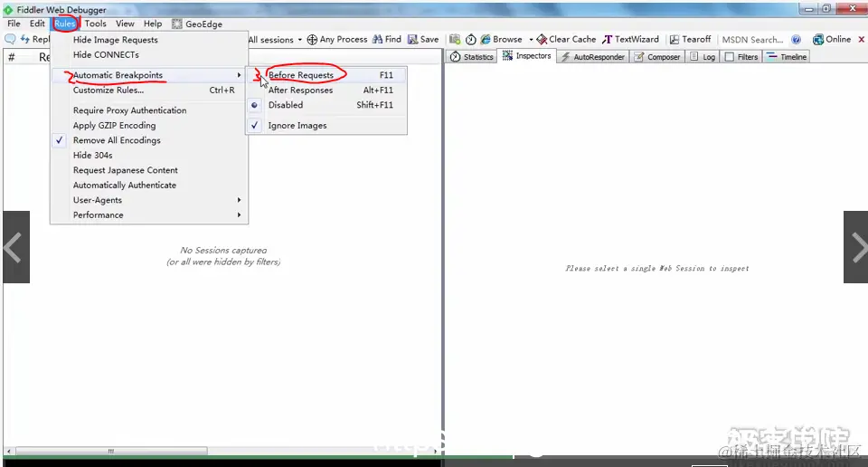
Task: Click the Fiddler app icon in title bar
Action: coord(8,10)
